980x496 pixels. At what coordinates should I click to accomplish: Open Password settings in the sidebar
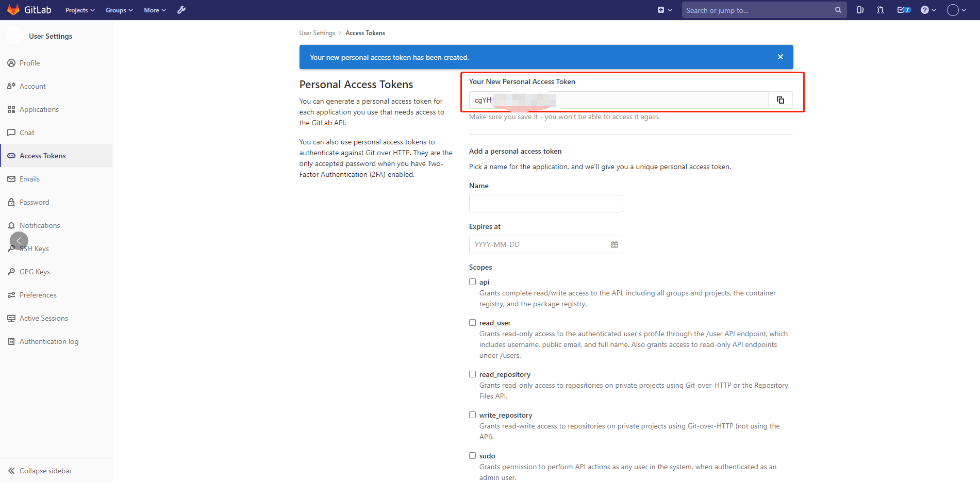pyautogui.click(x=56, y=202)
